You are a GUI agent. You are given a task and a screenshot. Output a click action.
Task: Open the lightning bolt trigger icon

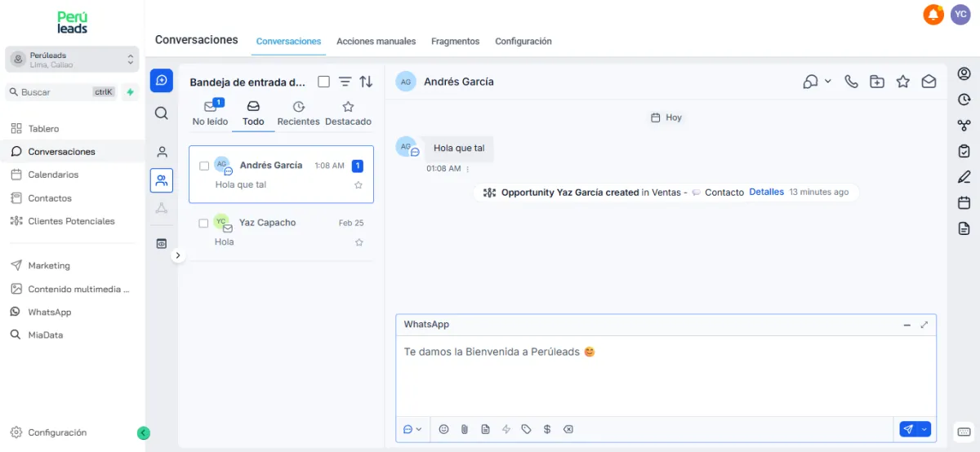pyautogui.click(x=506, y=429)
